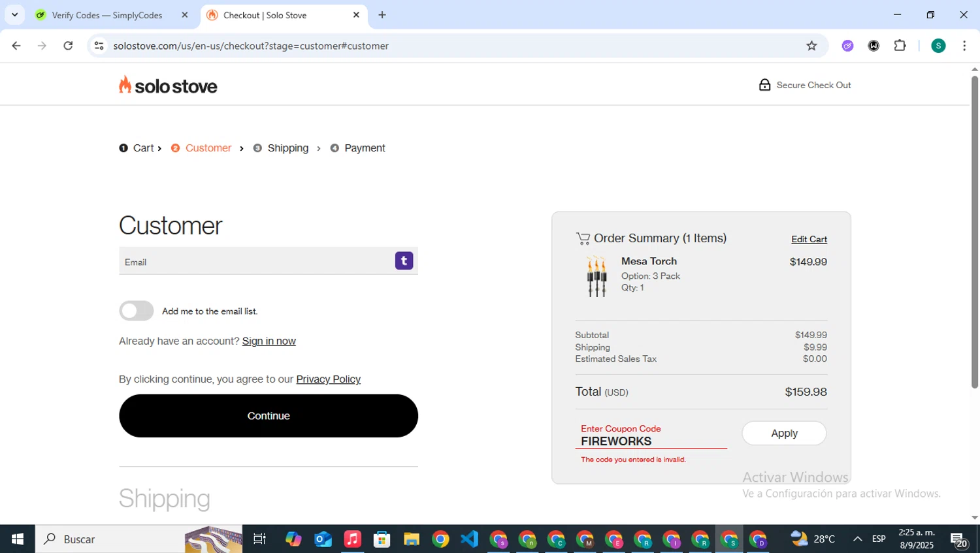Open Task View from the taskbar

[x=259, y=539]
